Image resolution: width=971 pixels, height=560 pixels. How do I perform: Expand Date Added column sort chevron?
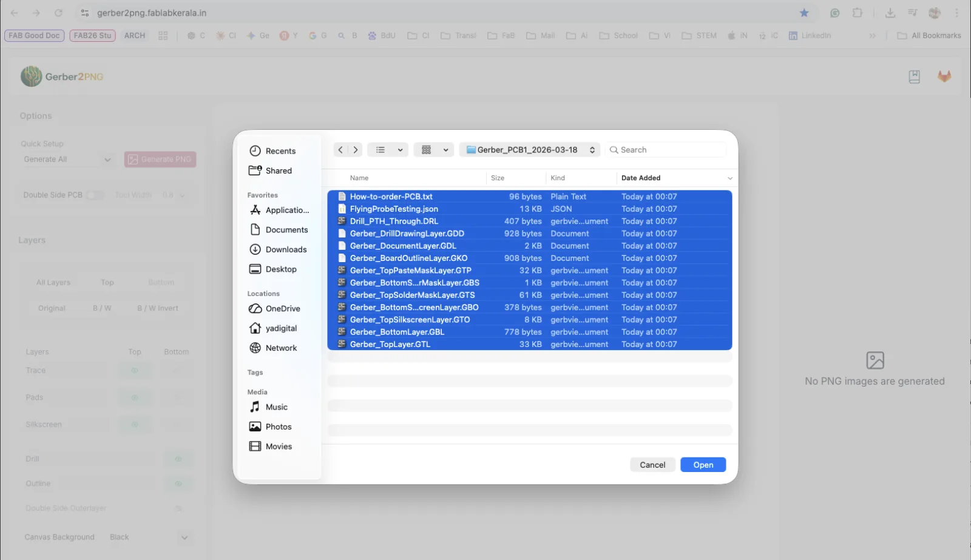pyautogui.click(x=730, y=178)
